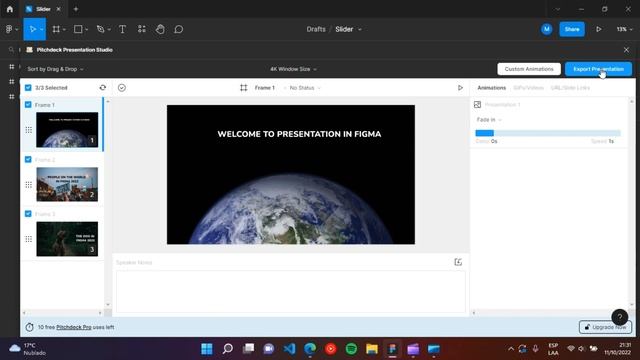Image resolution: width=640 pixels, height=360 pixels.
Task: Close the Pitchdeck plugin window
Action: tap(627, 50)
